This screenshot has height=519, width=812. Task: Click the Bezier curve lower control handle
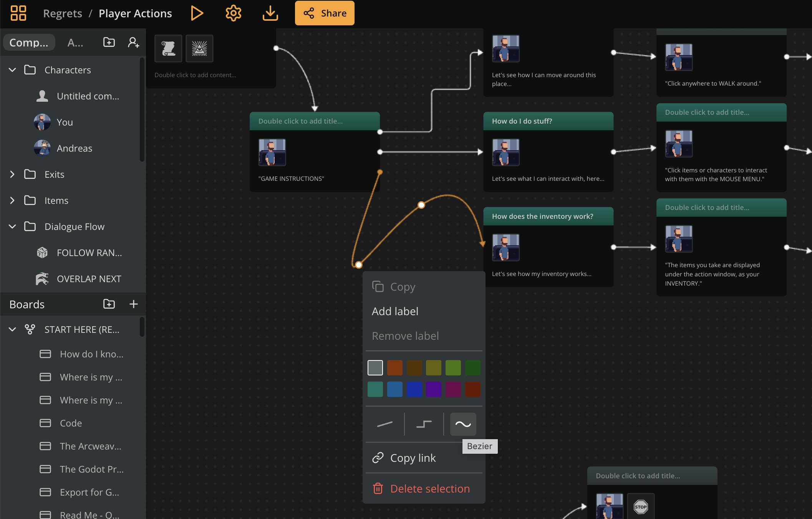click(x=358, y=265)
